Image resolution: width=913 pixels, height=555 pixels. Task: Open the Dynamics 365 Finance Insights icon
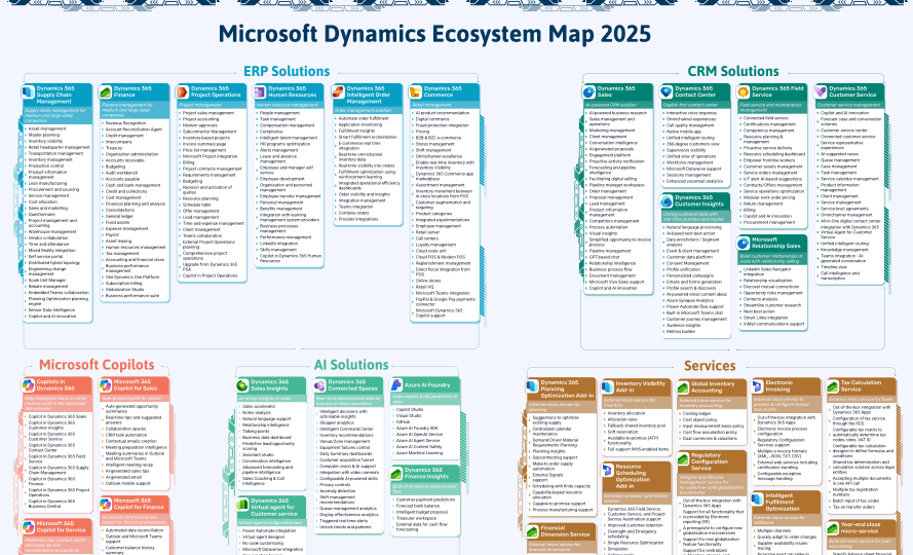coord(397,473)
